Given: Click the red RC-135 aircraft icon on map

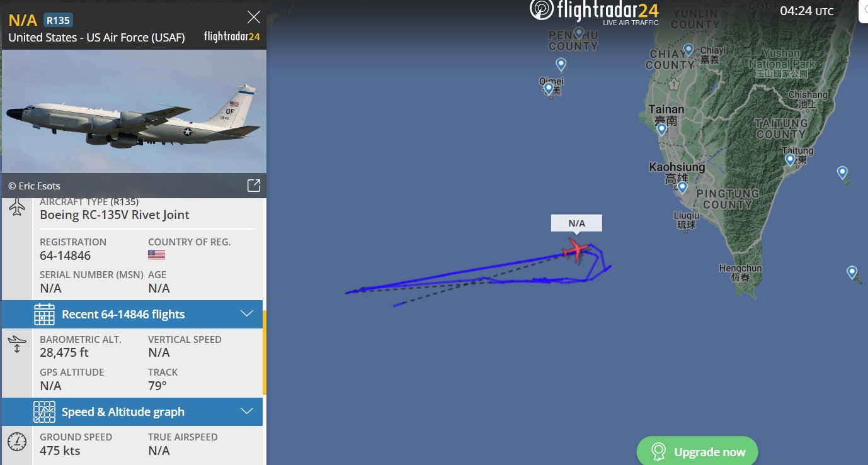Looking at the screenshot, I should [x=576, y=249].
